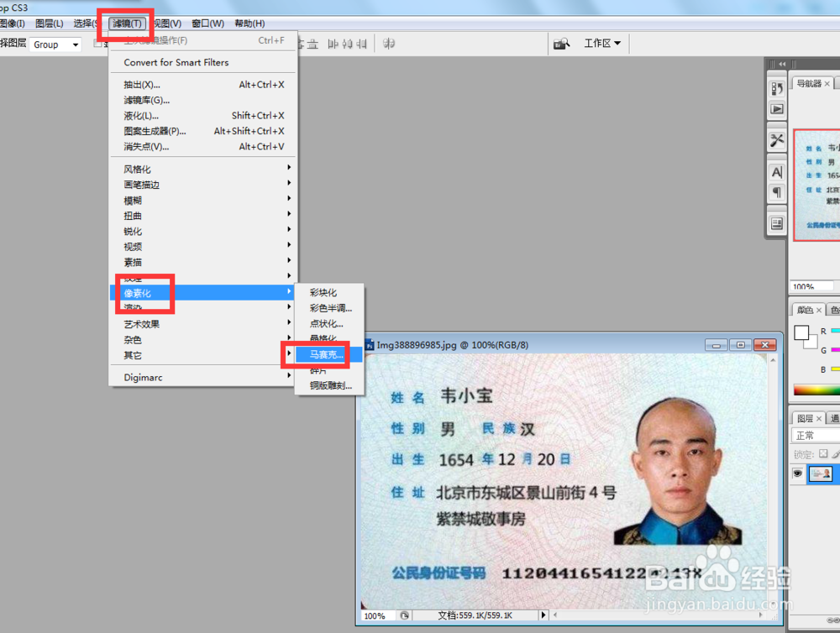Image resolution: width=840 pixels, height=633 pixels.
Task: Close the Navigator panel tab
Action: [x=827, y=84]
